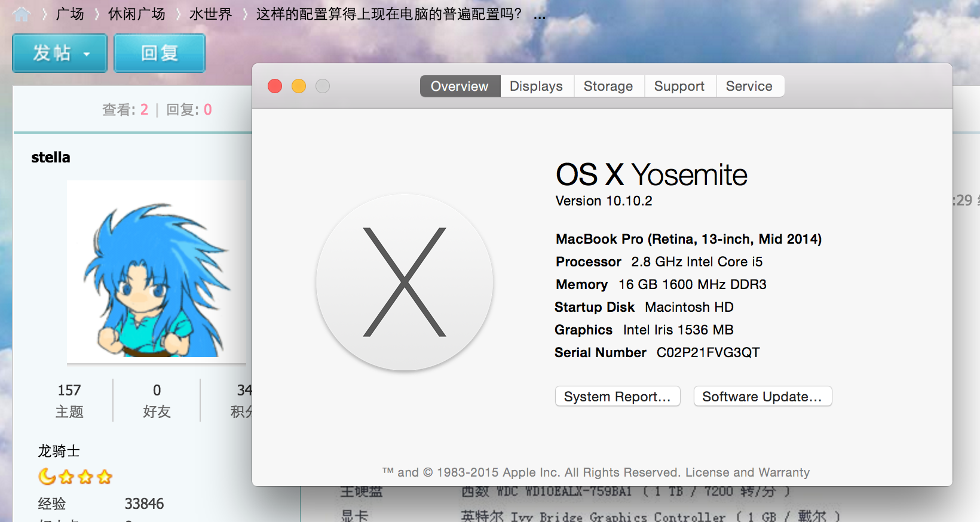Click the 157 主题 count

(69, 400)
